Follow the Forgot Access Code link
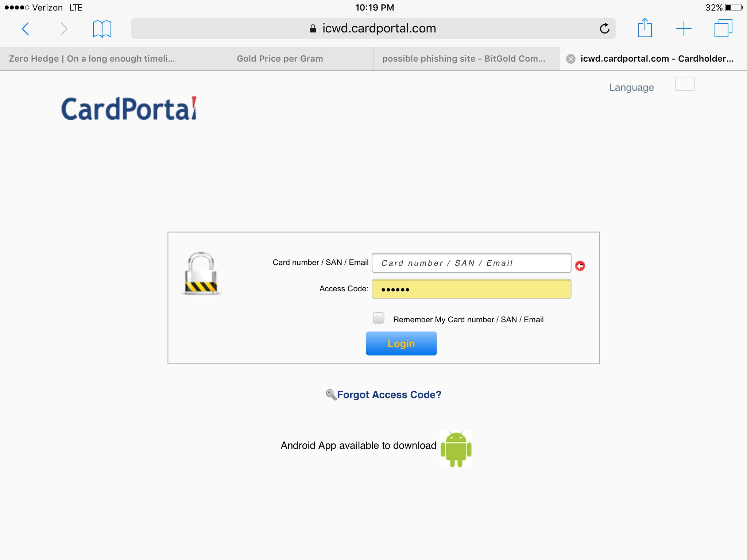This screenshot has height=560, width=747. point(389,394)
